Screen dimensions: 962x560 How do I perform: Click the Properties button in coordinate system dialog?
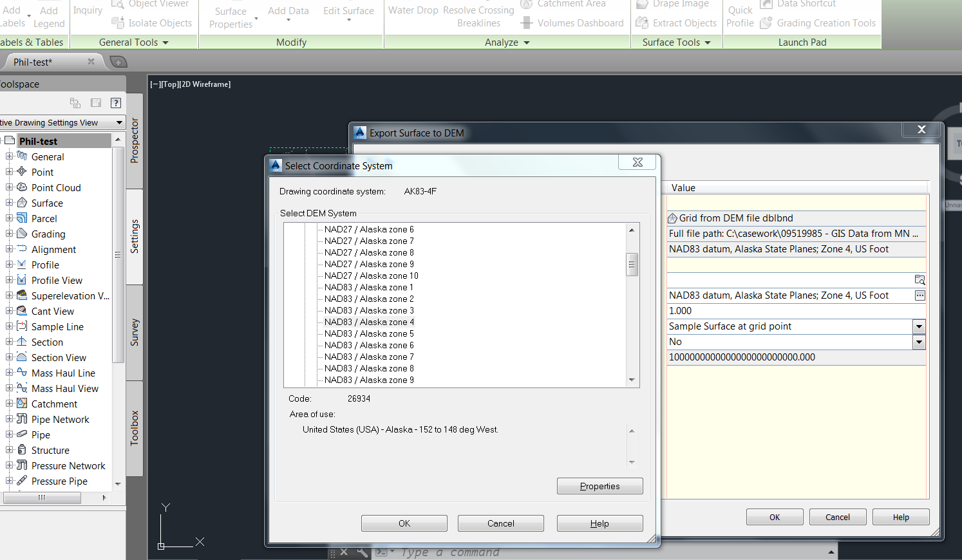coord(599,485)
